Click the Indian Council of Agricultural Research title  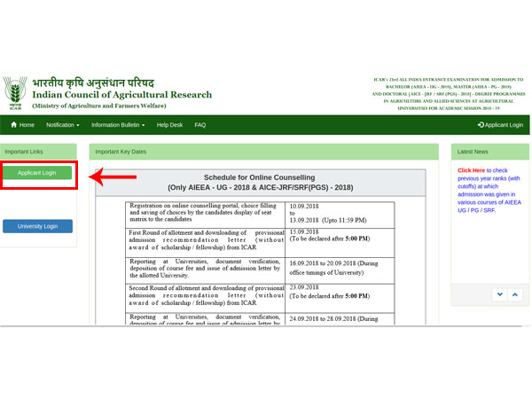(x=122, y=95)
